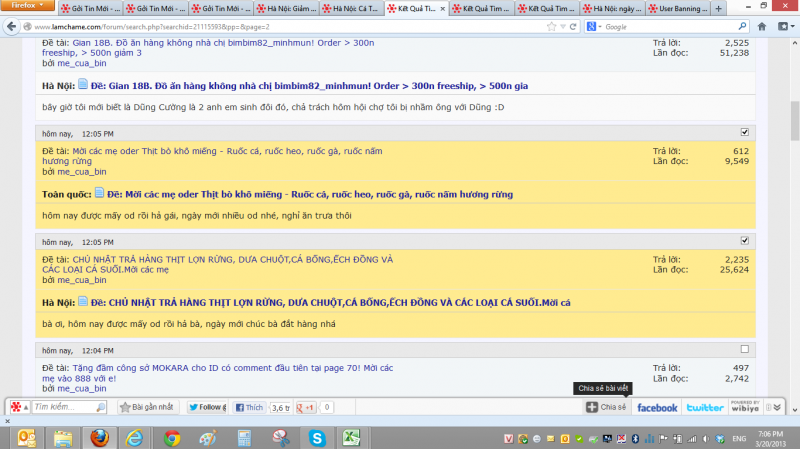The image size is (800, 449).
Task: Click the Google +1 icon in bottom bar
Action: click(310, 408)
